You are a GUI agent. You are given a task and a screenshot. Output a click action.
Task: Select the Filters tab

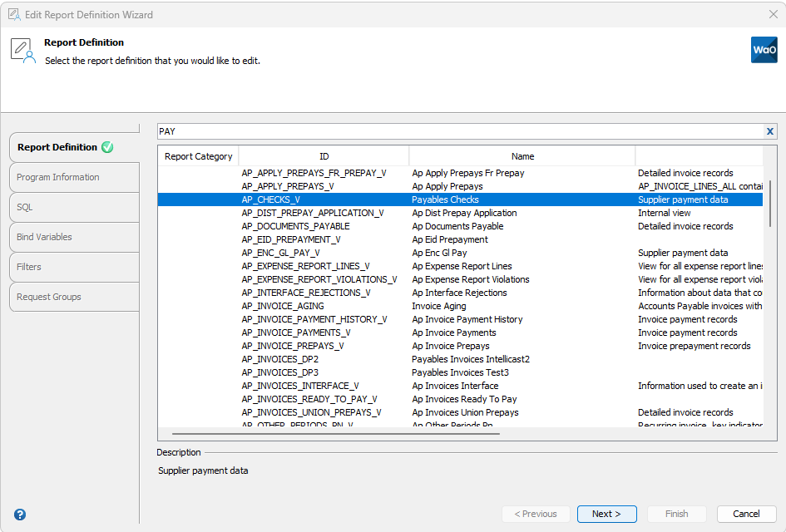29,267
